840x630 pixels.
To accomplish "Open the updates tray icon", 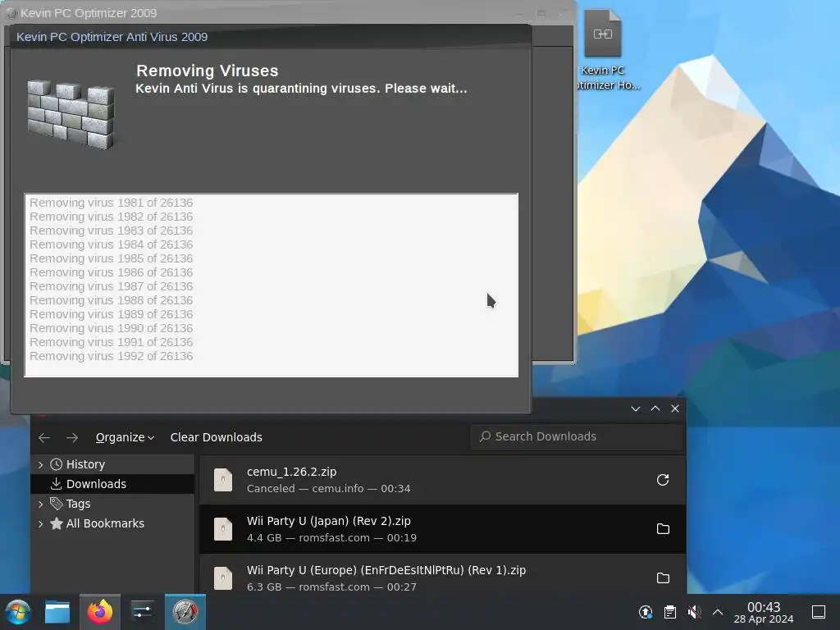I will (x=646, y=612).
